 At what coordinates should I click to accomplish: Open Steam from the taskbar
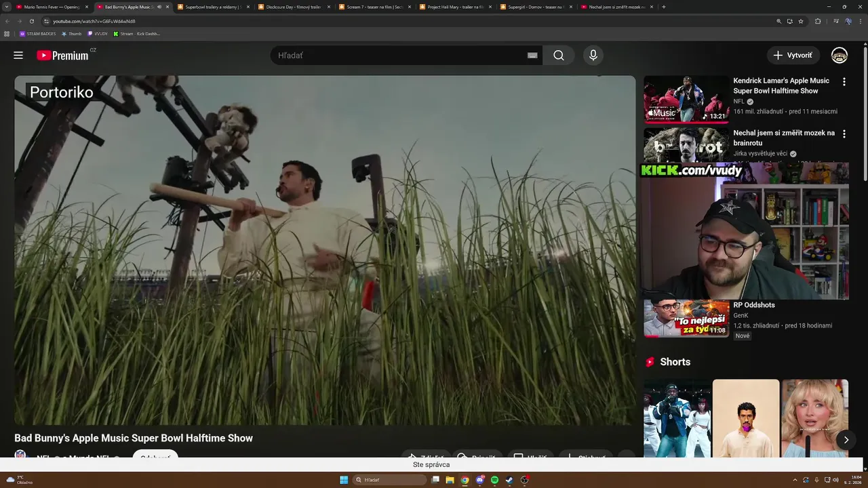click(x=509, y=480)
